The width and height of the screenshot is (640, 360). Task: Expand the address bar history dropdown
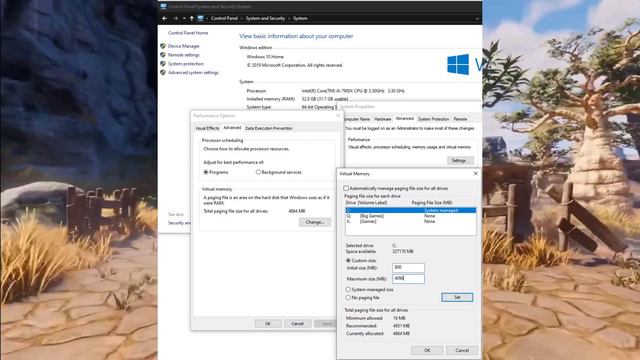(x=477, y=18)
